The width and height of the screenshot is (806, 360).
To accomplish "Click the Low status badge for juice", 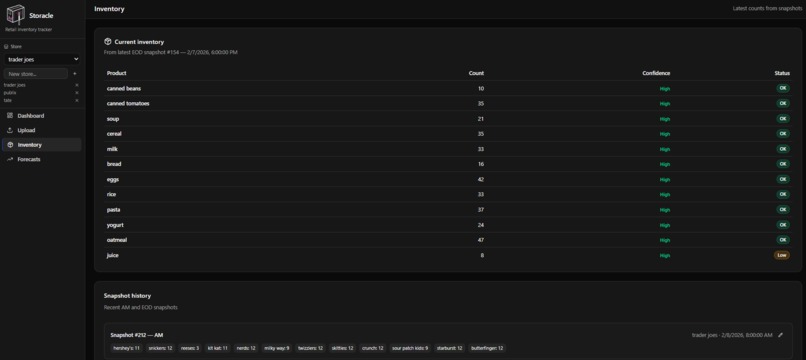I will pyautogui.click(x=782, y=255).
